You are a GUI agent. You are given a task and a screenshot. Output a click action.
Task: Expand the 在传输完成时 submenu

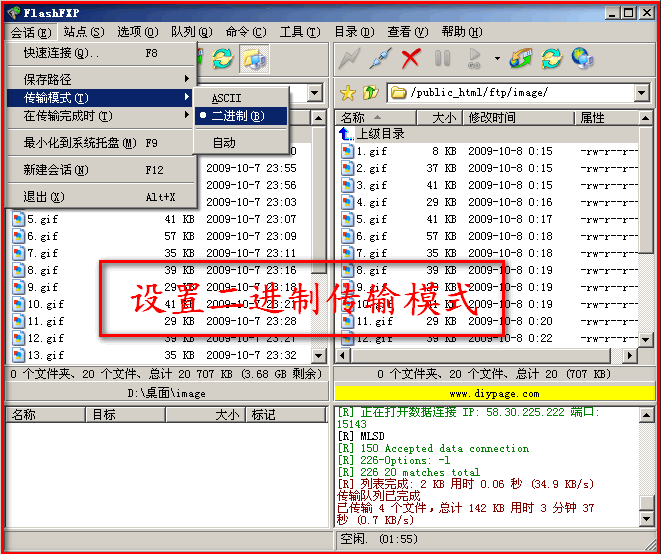[x=102, y=116]
